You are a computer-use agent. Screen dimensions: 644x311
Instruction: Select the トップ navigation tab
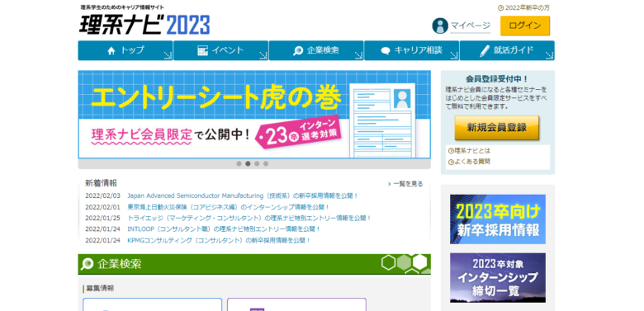click(125, 50)
